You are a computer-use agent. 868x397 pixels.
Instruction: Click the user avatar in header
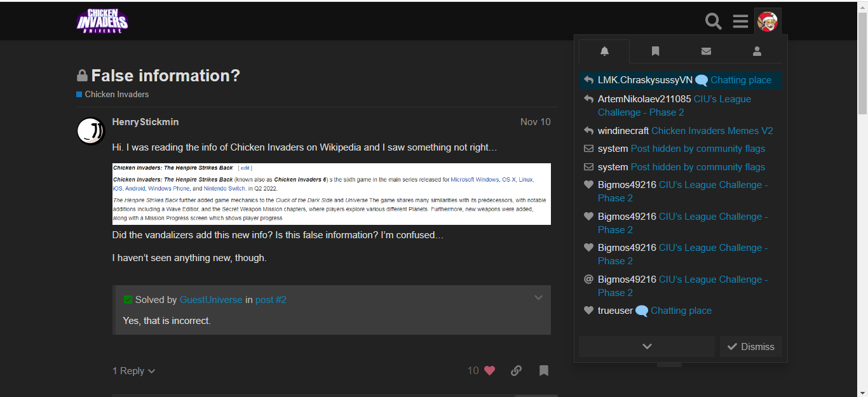click(x=768, y=22)
